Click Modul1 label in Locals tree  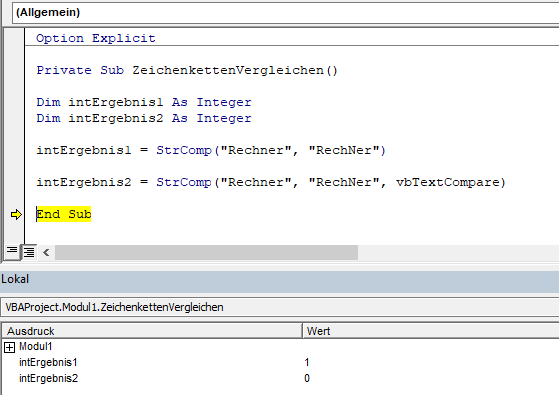[x=36, y=347]
